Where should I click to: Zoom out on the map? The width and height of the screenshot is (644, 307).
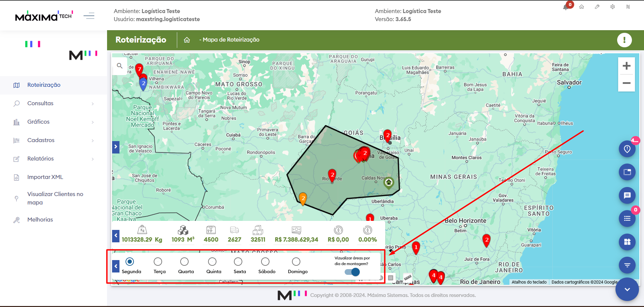[626, 83]
